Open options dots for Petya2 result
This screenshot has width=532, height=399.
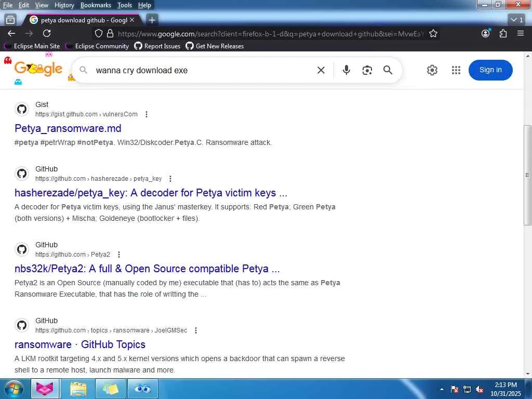pyautogui.click(x=119, y=255)
